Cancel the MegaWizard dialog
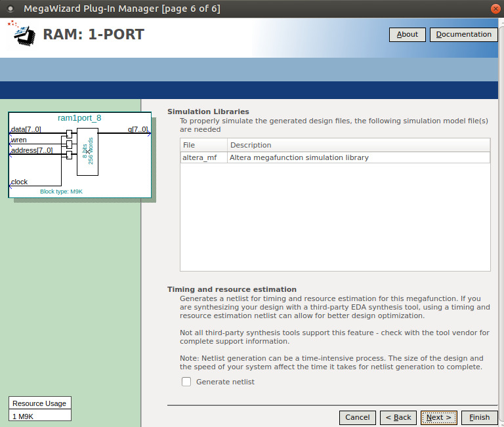 (x=358, y=417)
